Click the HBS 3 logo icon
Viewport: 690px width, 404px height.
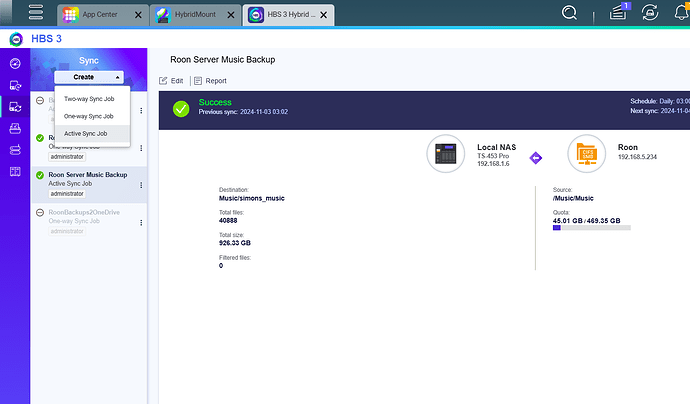tap(16, 39)
